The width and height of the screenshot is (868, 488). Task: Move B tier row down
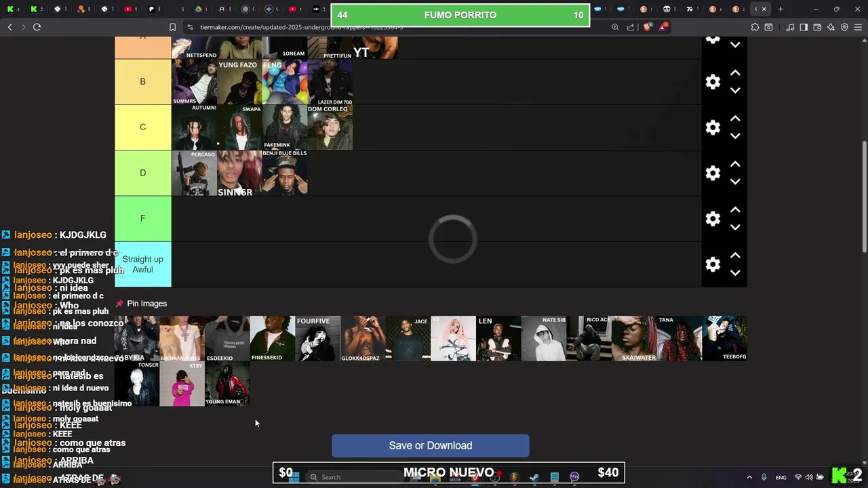(x=735, y=90)
